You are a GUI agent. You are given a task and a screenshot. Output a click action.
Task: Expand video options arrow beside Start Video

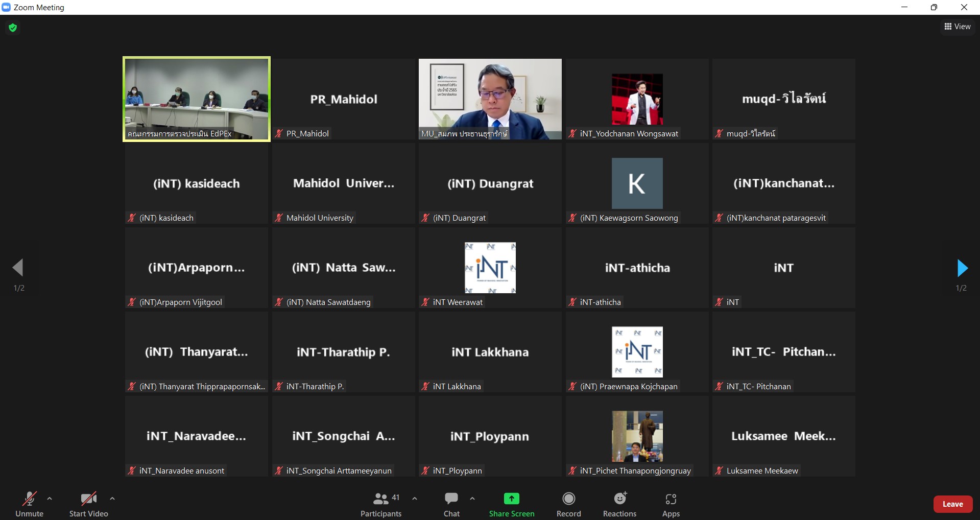pos(112,499)
